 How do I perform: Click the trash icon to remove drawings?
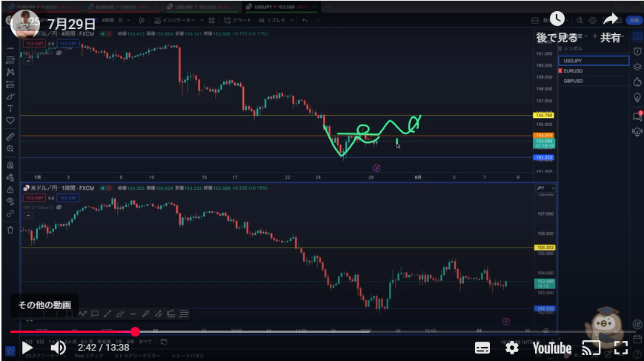pos(10,230)
